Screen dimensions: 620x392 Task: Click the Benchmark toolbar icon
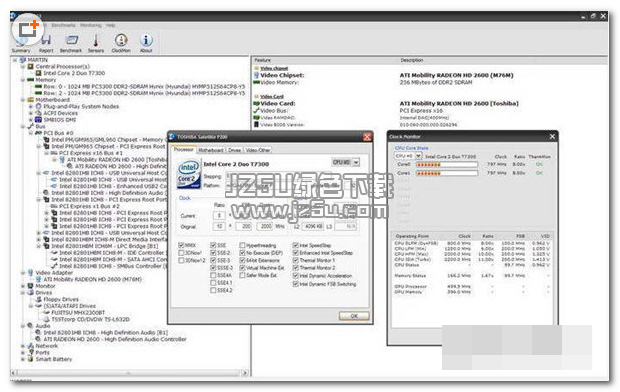click(71, 43)
